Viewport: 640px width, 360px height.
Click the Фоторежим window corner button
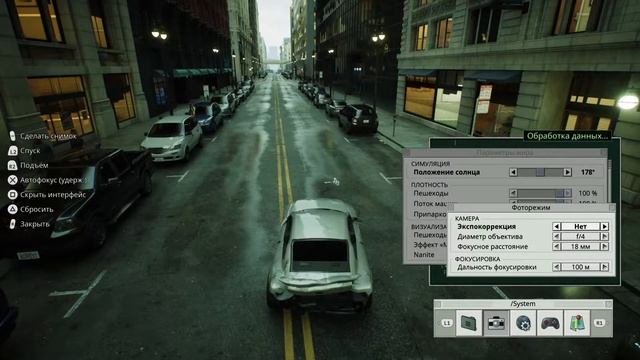612,208
